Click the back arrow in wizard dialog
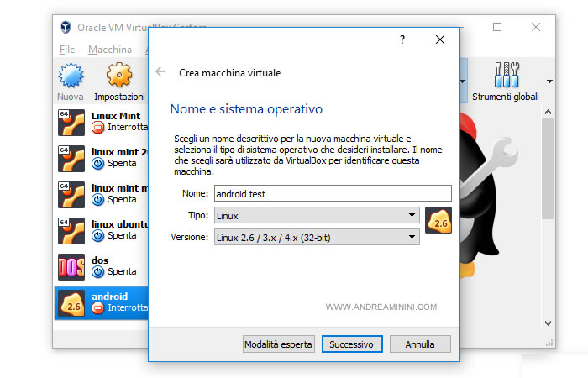Image resolution: width=588 pixels, height=378 pixels. click(160, 71)
